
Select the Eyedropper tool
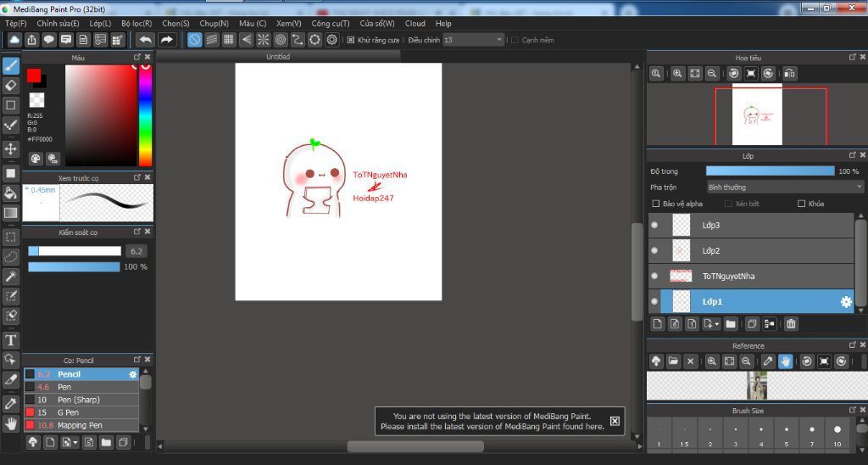point(10,403)
